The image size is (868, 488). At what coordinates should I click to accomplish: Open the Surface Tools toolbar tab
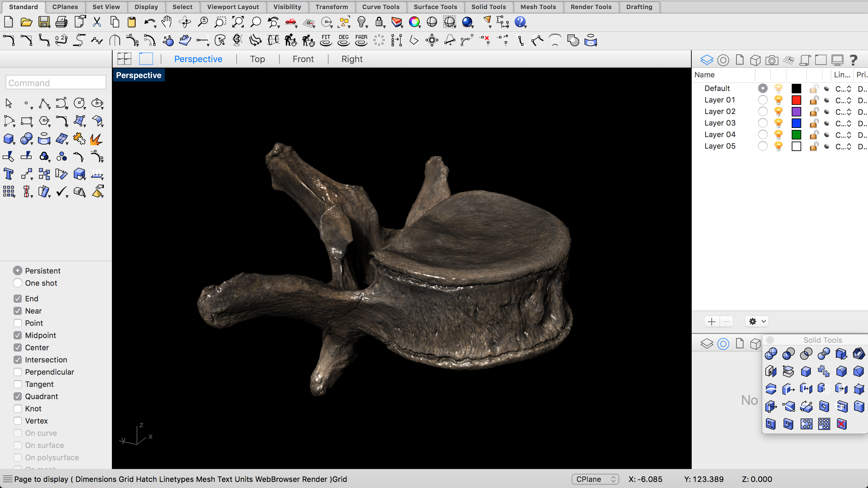click(435, 7)
